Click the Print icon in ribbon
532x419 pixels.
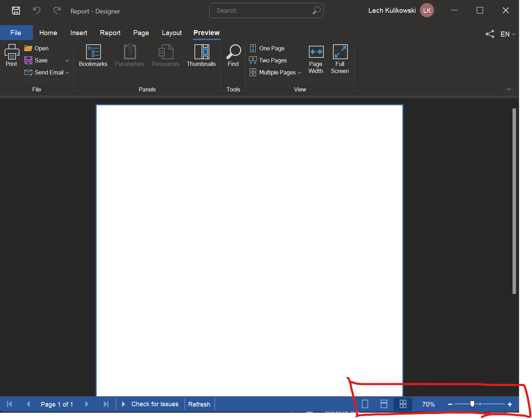click(11, 52)
